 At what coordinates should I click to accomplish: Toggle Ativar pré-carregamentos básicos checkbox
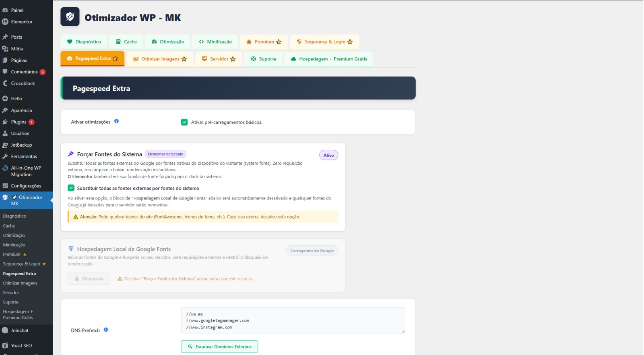click(x=184, y=122)
